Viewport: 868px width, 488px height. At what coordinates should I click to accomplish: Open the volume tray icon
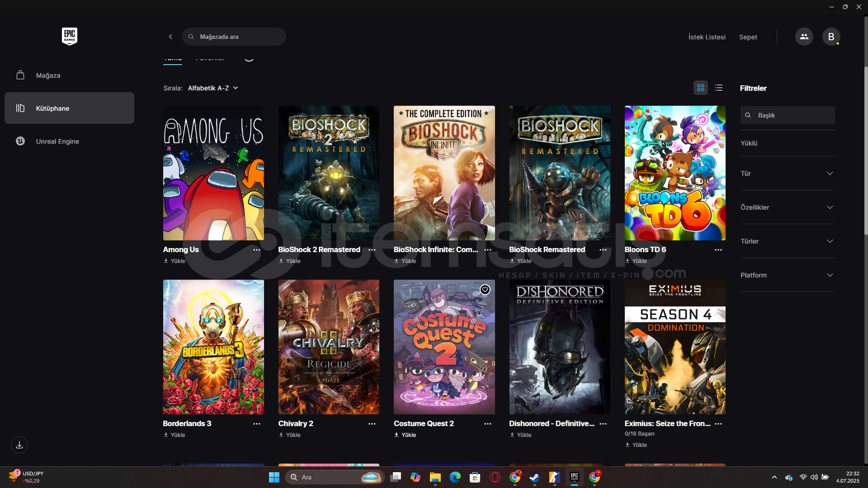814,477
